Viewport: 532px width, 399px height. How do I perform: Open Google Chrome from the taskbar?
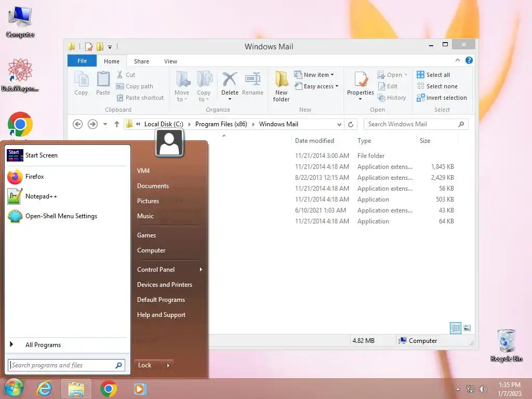[109, 389]
